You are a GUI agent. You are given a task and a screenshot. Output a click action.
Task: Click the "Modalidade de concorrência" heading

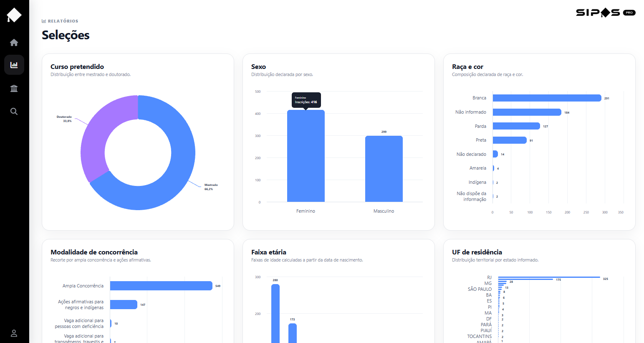[94, 252]
